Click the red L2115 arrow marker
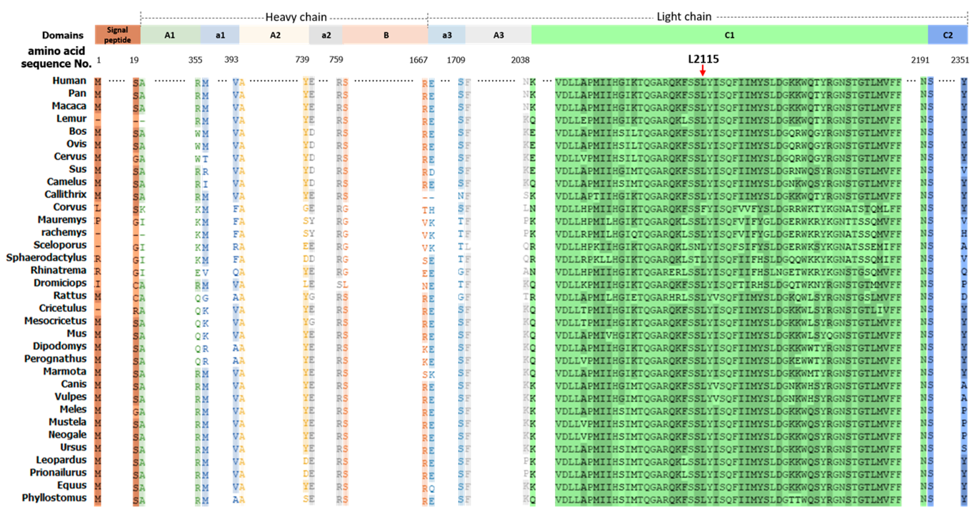Screen dimensions: 980x514 [702, 70]
